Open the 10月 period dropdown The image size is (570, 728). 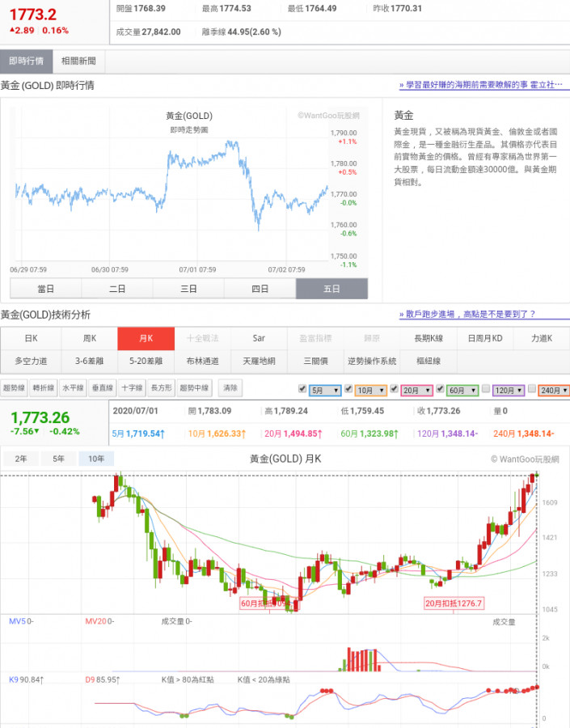pyautogui.click(x=371, y=391)
